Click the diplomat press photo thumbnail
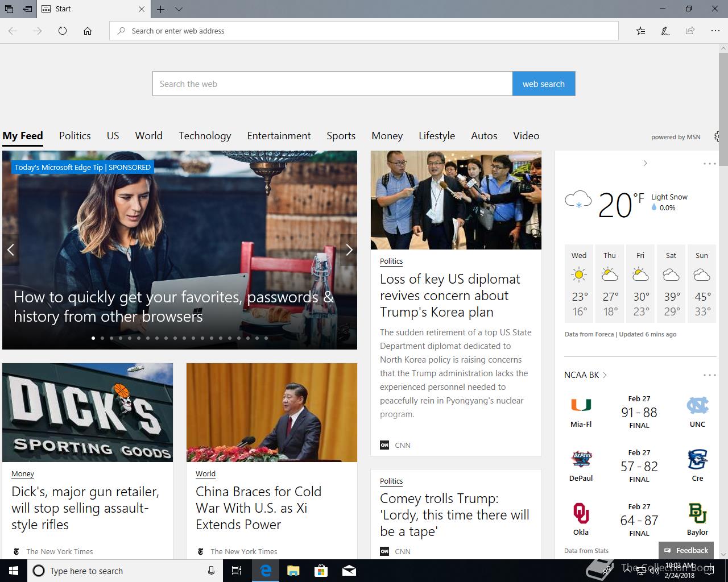This screenshot has height=582, width=728. pos(456,200)
